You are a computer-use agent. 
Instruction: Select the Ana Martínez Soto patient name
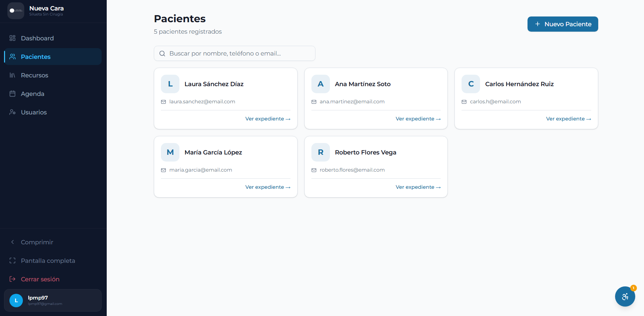tap(363, 84)
